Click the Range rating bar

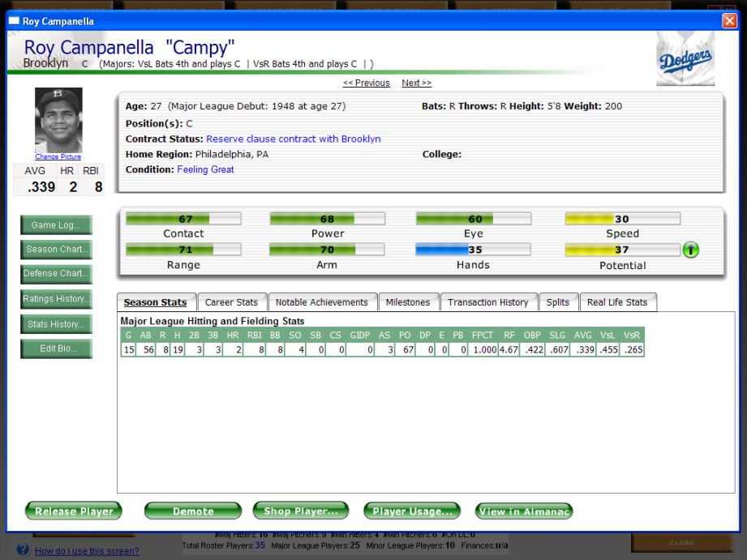click(x=183, y=250)
